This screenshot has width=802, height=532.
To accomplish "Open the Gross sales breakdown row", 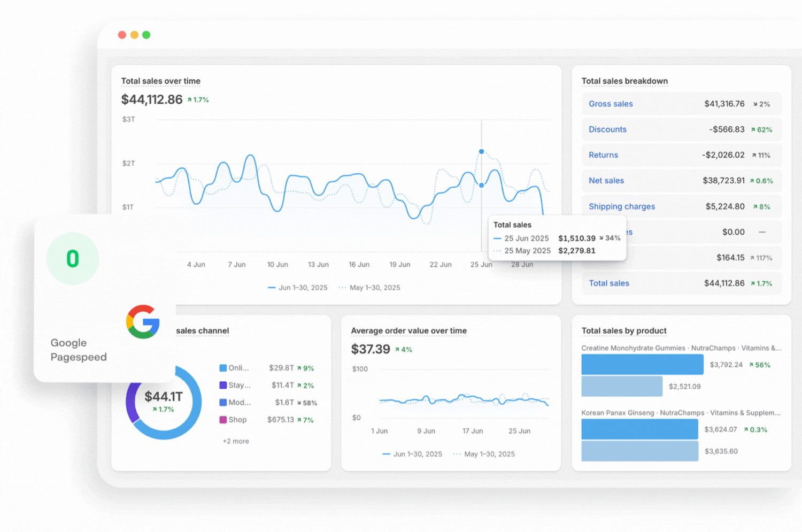I will 611,104.
